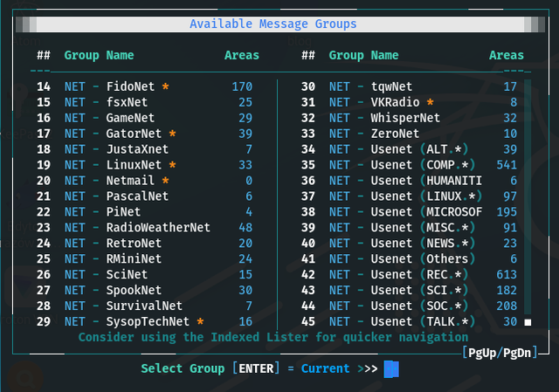The height and width of the screenshot is (392, 559).
Task: Select the RetroNet group row
Action: 144,244
